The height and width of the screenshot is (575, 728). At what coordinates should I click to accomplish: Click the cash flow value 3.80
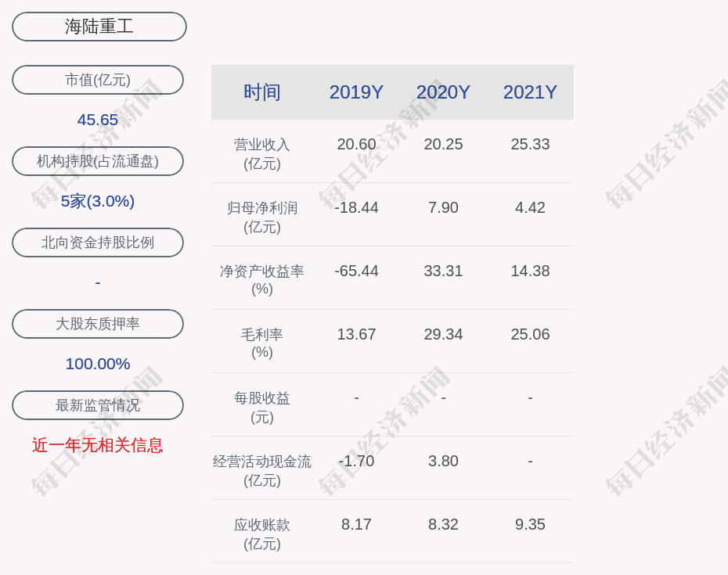[x=443, y=461]
